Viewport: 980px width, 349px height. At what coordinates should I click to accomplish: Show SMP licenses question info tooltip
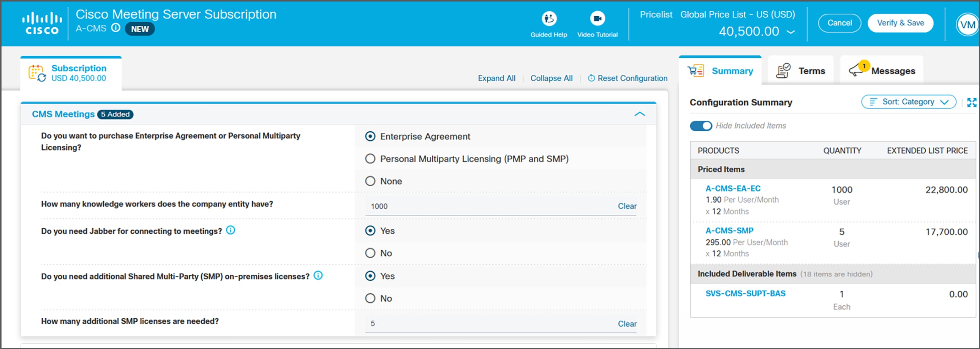pos(318,275)
